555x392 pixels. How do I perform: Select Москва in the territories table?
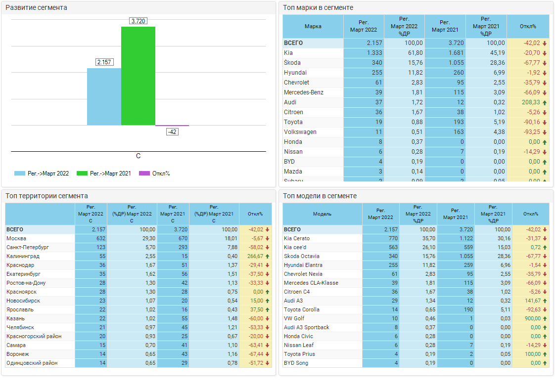point(16,238)
